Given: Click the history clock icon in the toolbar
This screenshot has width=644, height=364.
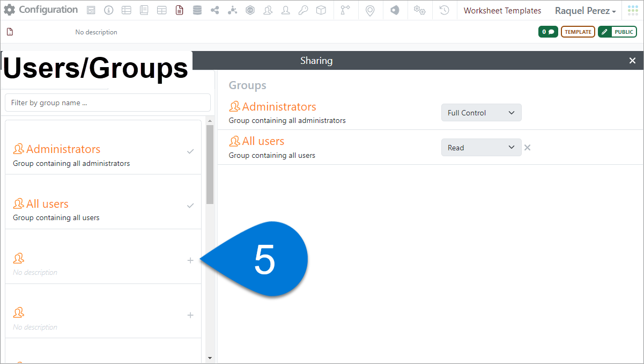Looking at the screenshot, I should point(444,10).
